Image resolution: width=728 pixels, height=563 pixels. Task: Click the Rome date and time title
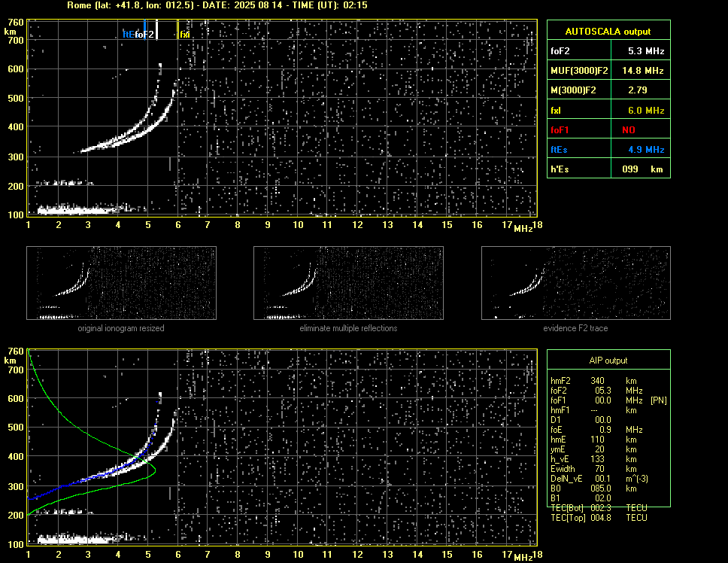pyautogui.click(x=217, y=5)
